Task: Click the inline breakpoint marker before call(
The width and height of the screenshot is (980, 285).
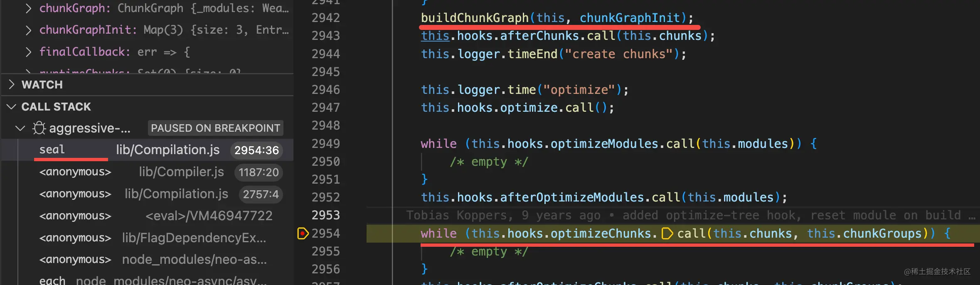Action: pyautogui.click(x=667, y=233)
